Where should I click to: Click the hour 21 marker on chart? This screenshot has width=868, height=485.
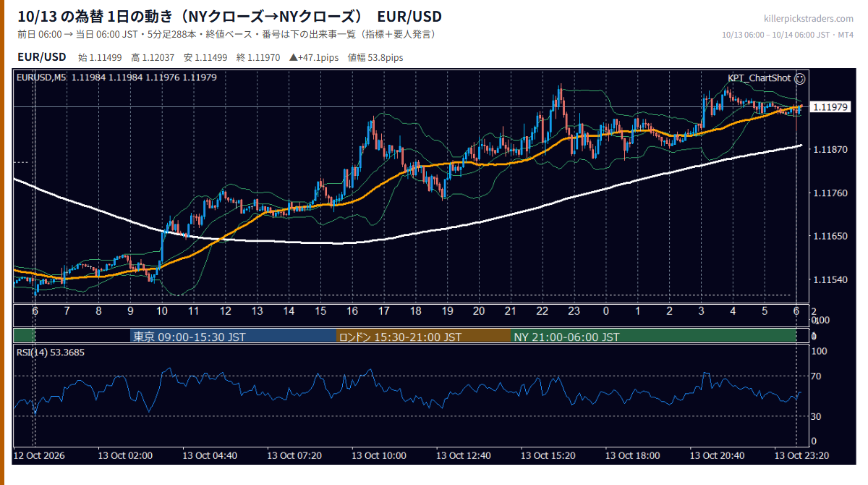click(x=511, y=311)
